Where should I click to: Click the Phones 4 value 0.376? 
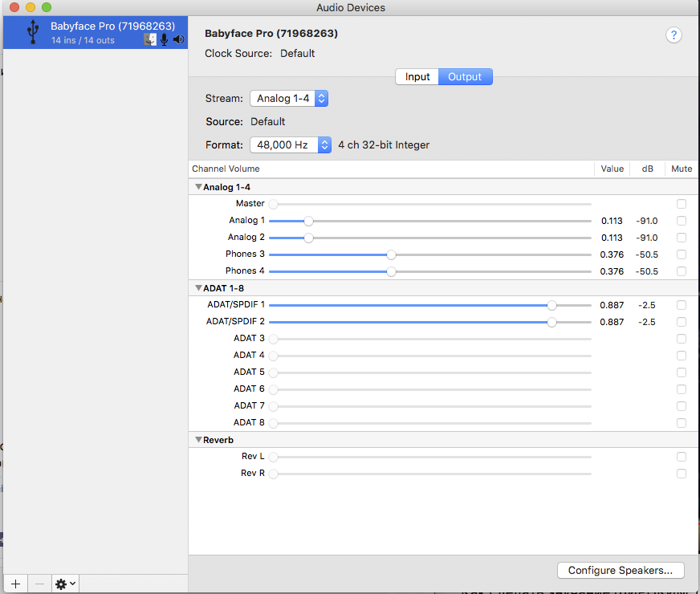coord(612,271)
